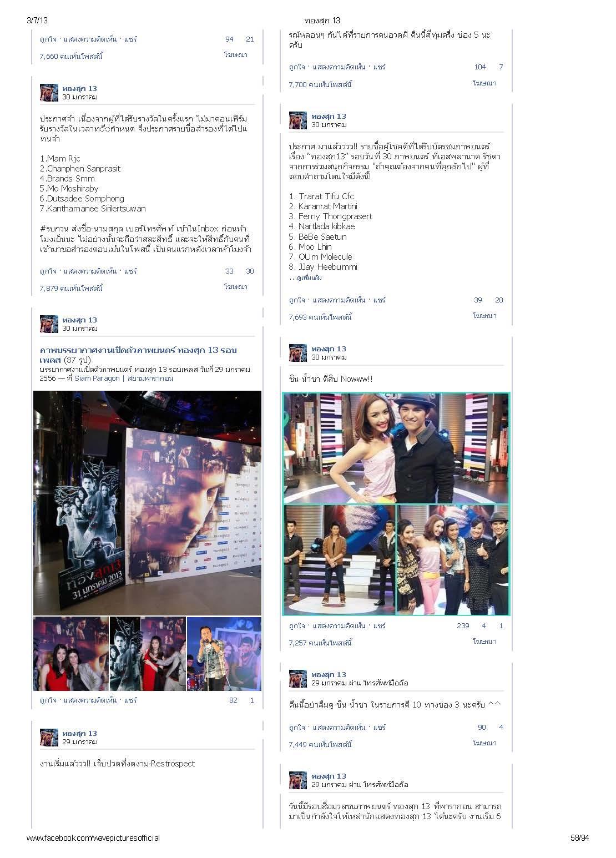Click 'โฆษณา' promote button under 7,257 views post
Image resolution: width=616 pixels, height=858 pixels.
(484, 642)
